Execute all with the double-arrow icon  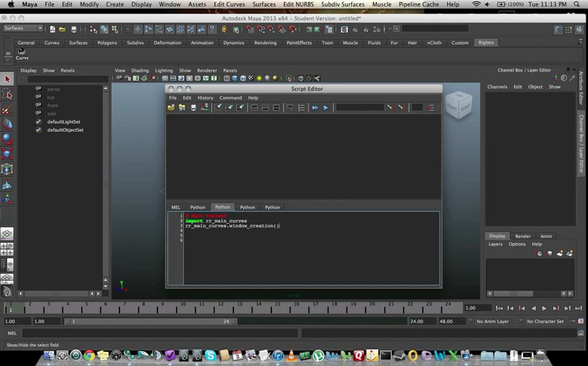click(315, 108)
